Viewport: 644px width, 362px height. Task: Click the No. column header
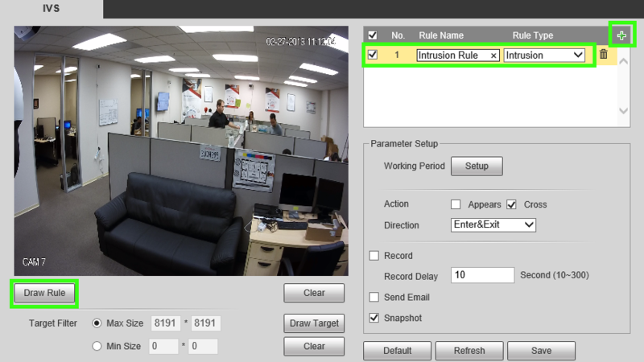point(398,35)
